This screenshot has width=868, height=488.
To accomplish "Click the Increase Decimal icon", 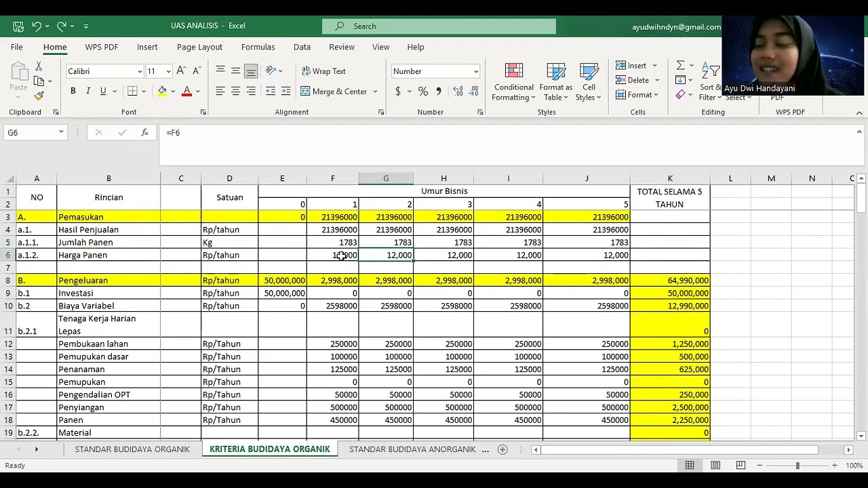I will tap(458, 91).
